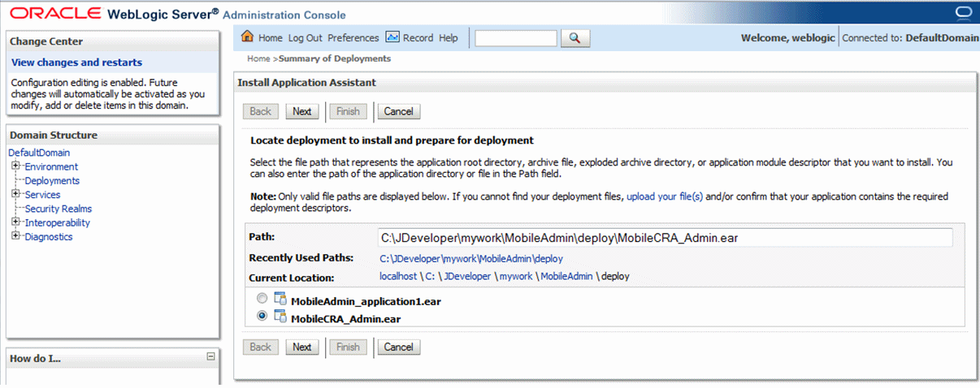Click the bottom Finish button
Viewport: 980px width, 388px height.
click(x=348, y=347)
